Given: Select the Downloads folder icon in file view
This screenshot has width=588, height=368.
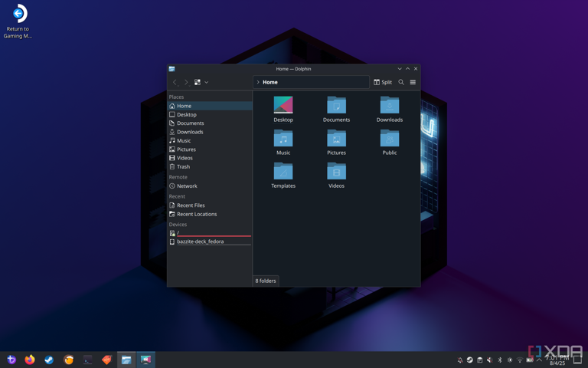Looking at the screenshot, I should click(390, 105).
